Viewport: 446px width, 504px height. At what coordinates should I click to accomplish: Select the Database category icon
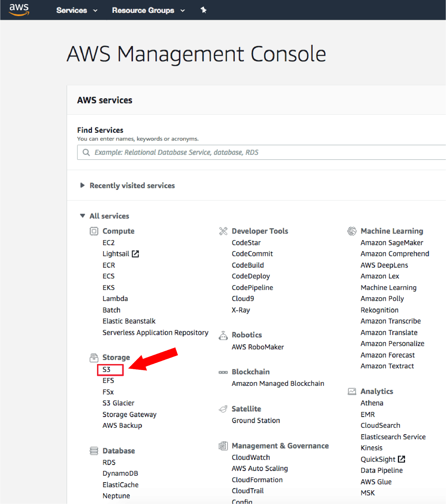[x=94, y=451]
